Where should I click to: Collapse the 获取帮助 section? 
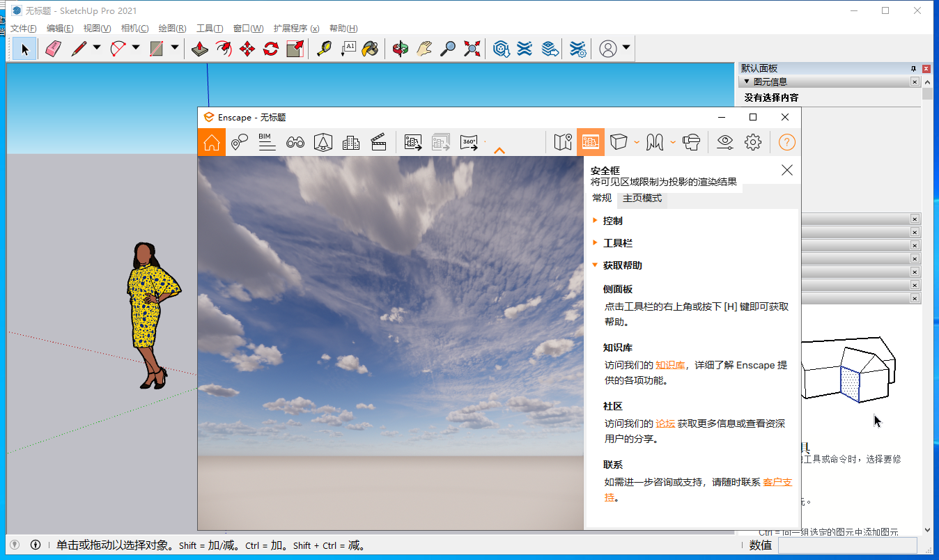point(621,265)
